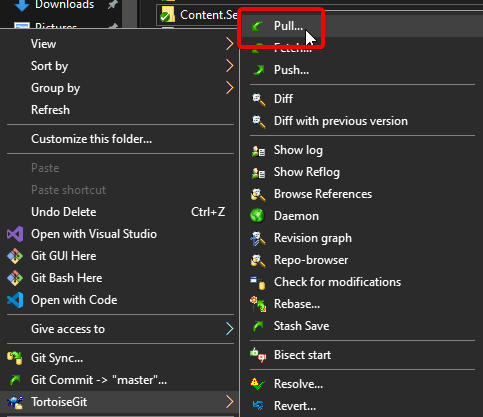Click the Check for modifications icon

coord(258,283)
